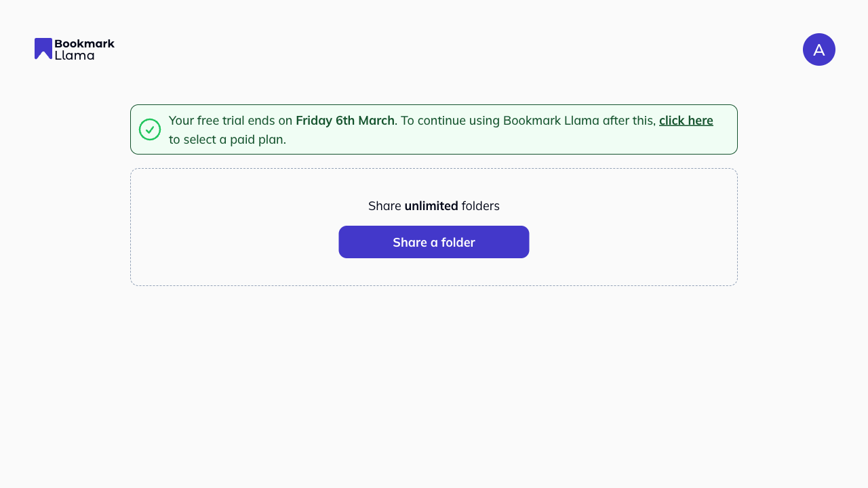Click the bold word "Friday" in the banner

[x=314, y=121]
